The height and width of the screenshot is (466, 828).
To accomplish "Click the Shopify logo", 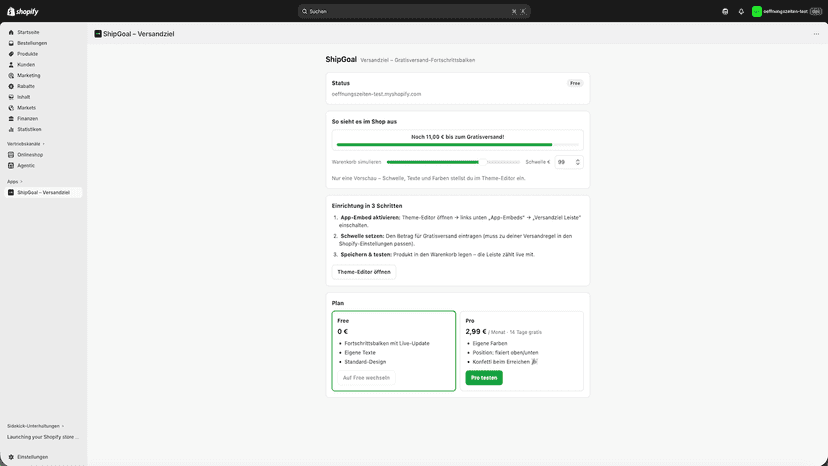I will 23,11.
